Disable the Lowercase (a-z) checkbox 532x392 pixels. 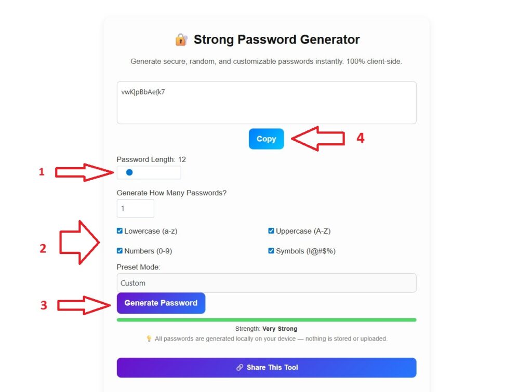click(x=119, y=231)
